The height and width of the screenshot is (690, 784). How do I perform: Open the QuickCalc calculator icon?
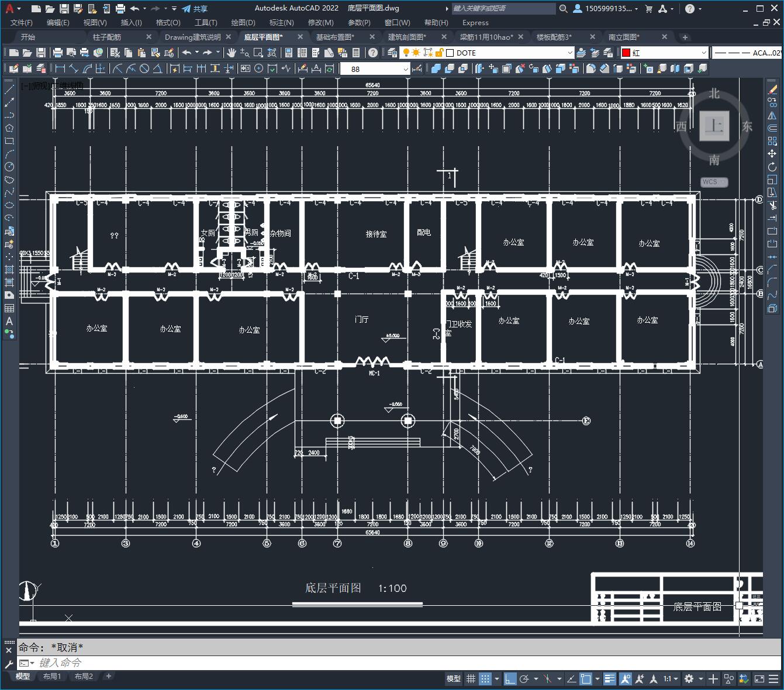tap(356, 53)
